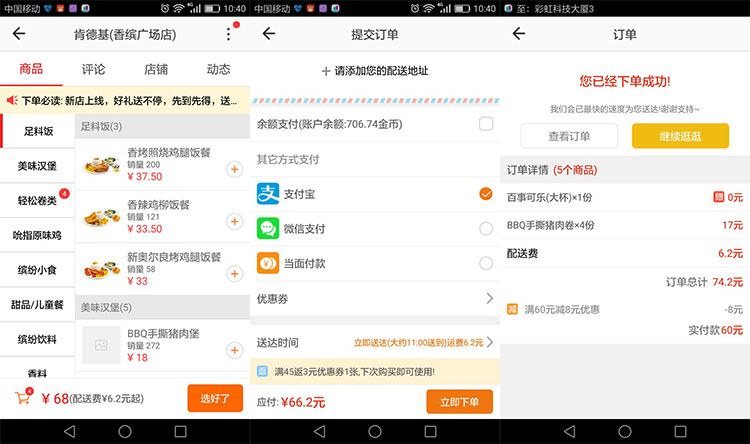Tap the cash-on-delivery coin icon
750x444 pixels.
tap(268, 263)
